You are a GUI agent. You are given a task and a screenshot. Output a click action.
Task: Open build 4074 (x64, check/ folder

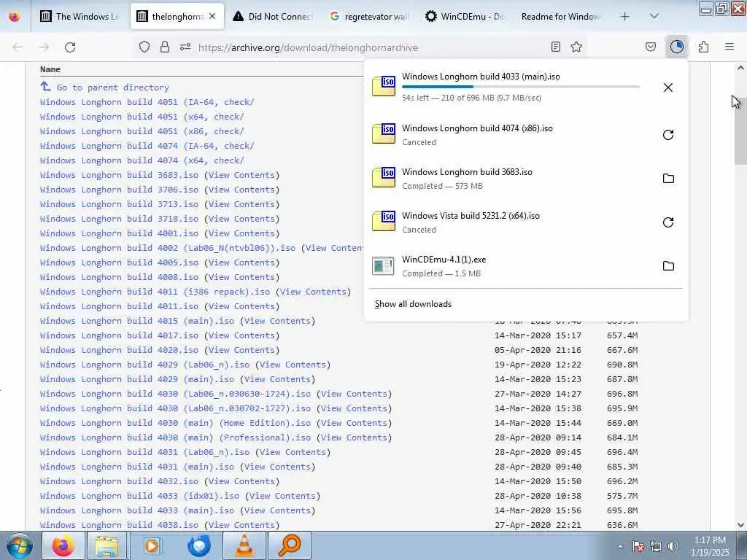142,160
